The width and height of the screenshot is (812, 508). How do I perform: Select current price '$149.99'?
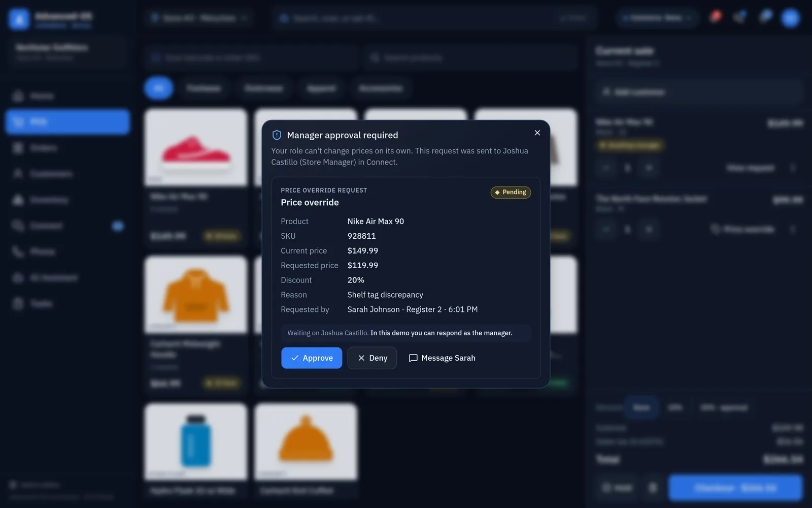pyautogui.click(x=362, y=251)
